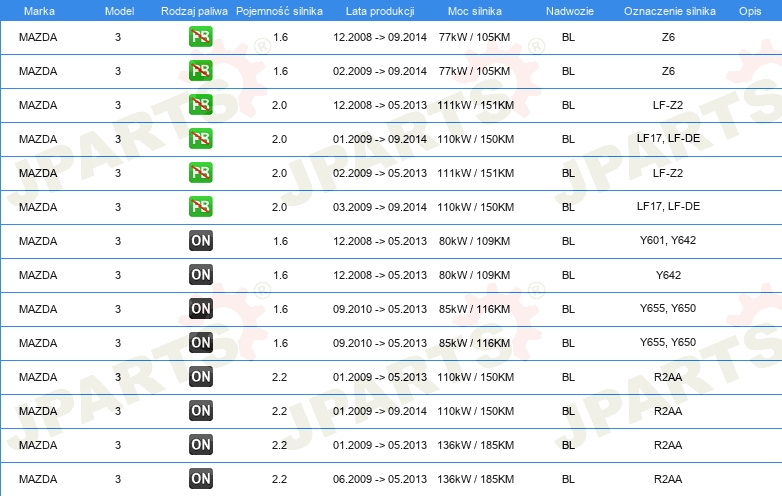Select petrol icon for LF-Z2 from 12.2008
Image resolution: width=782 pixels, height=496 pixels.
point(200,105)
